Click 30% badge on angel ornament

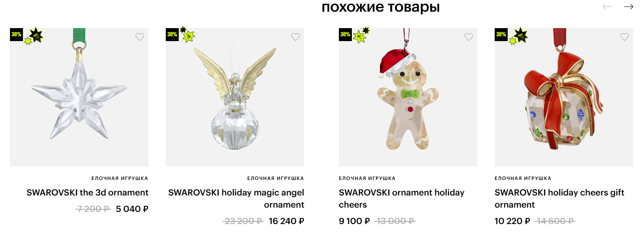point(172,35)
